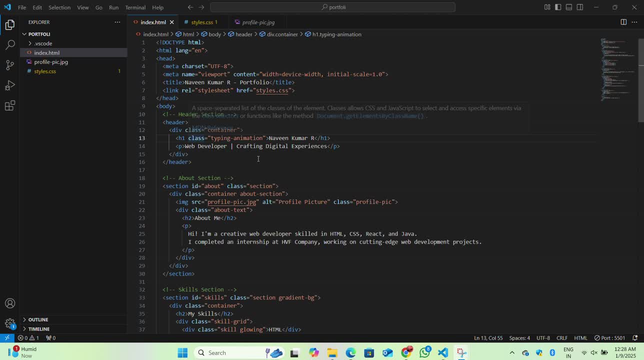The width and height of the screenshot is (644, 360).
Task: Follow the profile-pic.jpg link in code
Action: [x=232, y=202]
